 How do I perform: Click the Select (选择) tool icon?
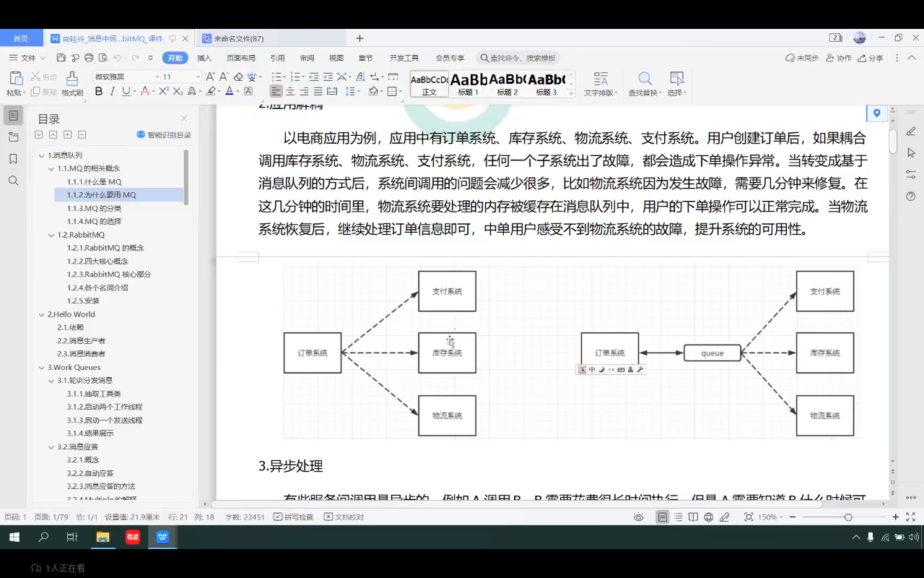(676, 79)
